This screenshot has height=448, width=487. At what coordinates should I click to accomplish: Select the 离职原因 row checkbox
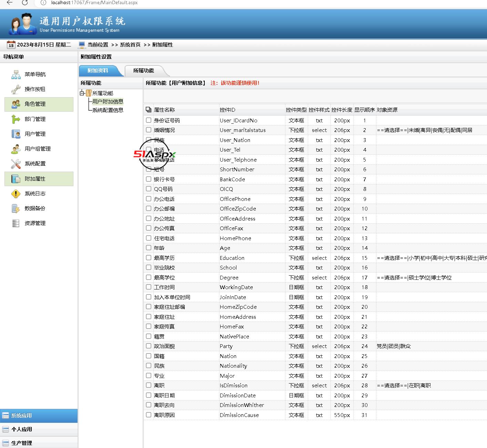click(x=149, y=415)
